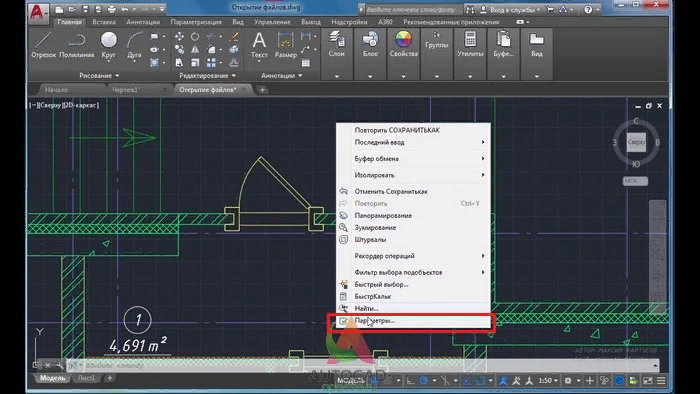The width and height of the screenshot is (700, 394).
Task: Expand the Рисование panel dropdown
Action: [x=99, y=75]
